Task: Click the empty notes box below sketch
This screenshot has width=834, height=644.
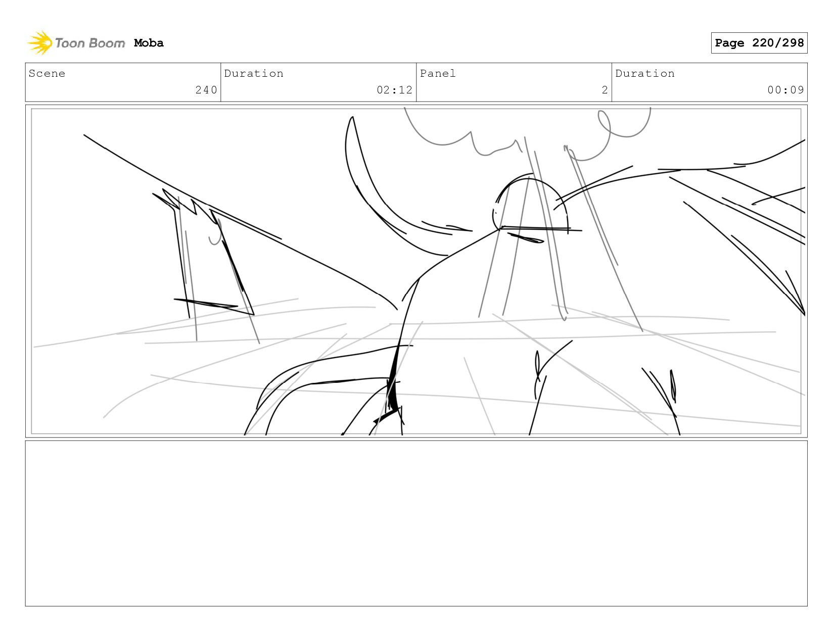Action: (x=416, y=523)
